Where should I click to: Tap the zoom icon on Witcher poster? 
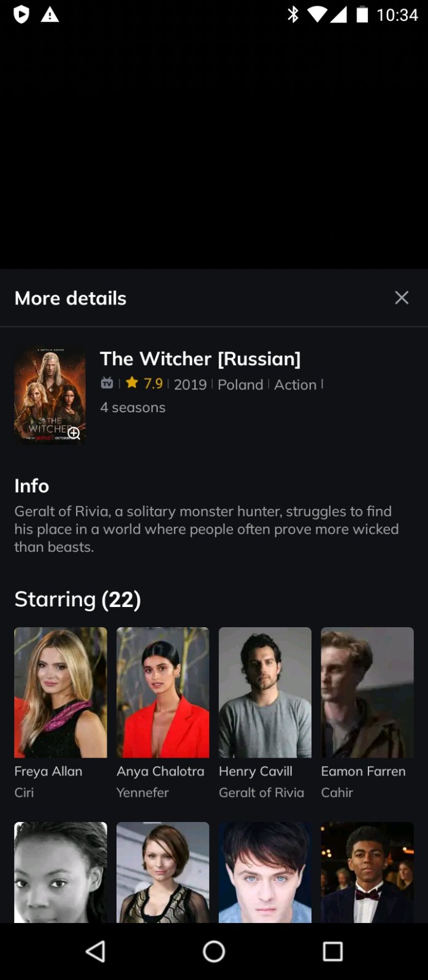74,433
